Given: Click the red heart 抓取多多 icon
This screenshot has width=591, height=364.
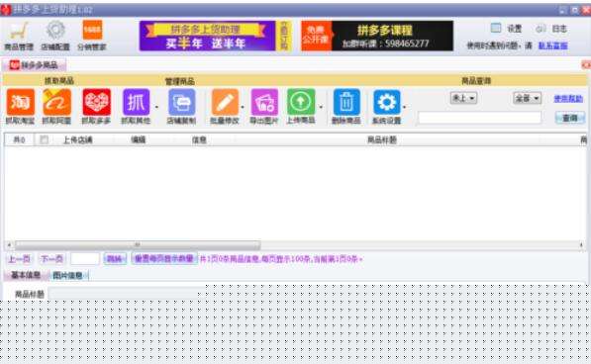Looking at the screenshot, I should click(x=96, y=102).
